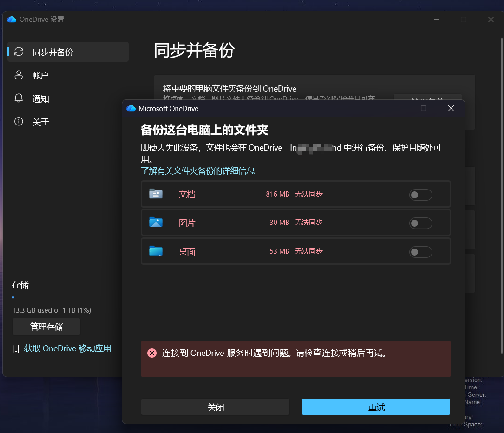Click the OneDrive cloud icon in settings title bar
The image size is (504, 433).
coord(12,20)
